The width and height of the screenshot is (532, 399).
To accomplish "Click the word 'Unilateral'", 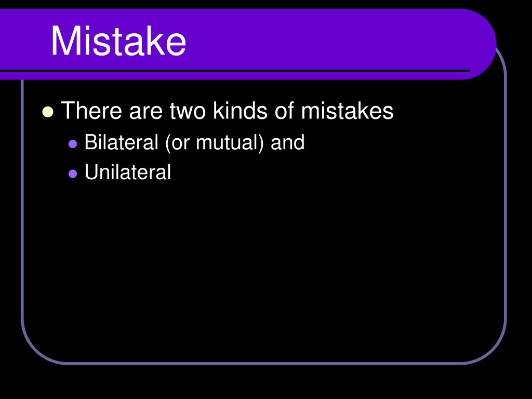I will pos(128,172).
